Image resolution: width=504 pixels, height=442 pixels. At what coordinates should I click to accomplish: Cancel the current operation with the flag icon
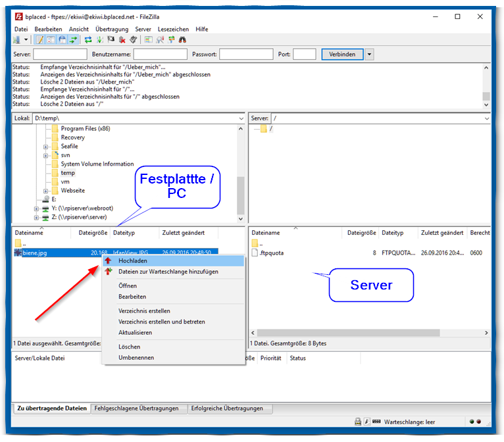click(111, 40)
